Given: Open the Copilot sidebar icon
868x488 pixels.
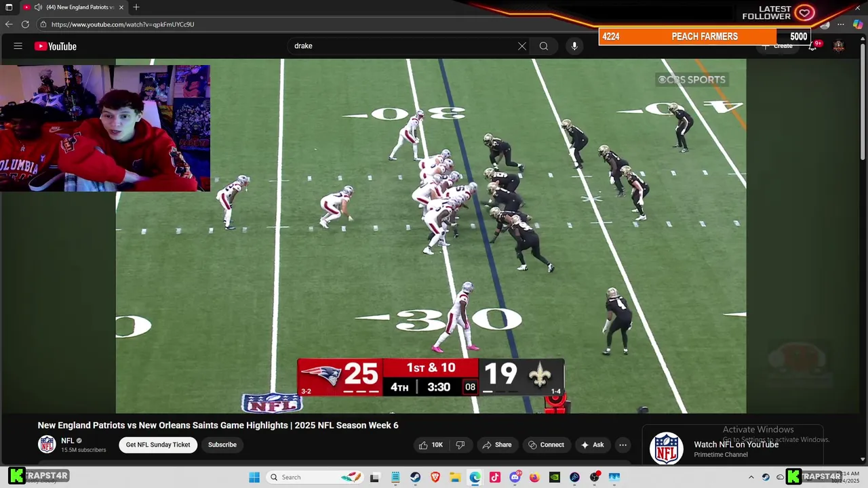Looking at the screenshot, I should point(858,24).
